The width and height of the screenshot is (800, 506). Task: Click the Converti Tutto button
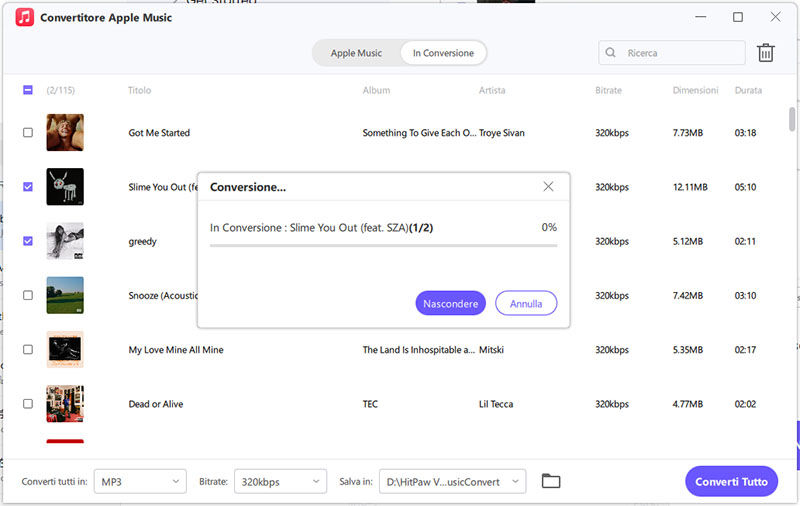click(731, 482)
